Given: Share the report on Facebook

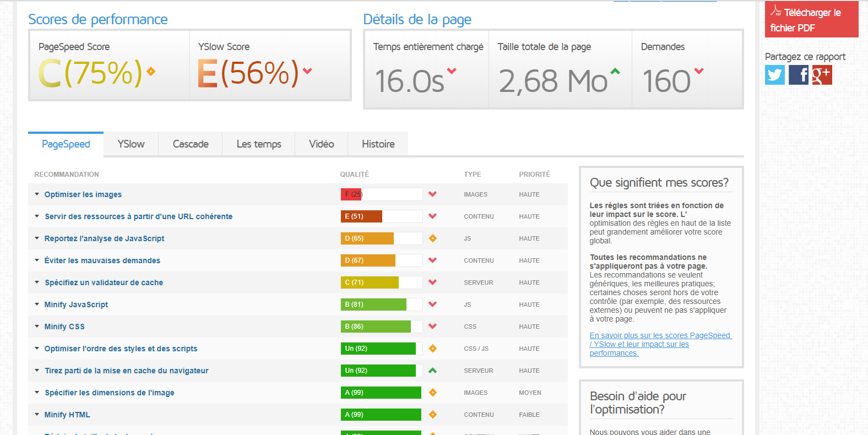Looking at the screenshot, I should [799, 75].
